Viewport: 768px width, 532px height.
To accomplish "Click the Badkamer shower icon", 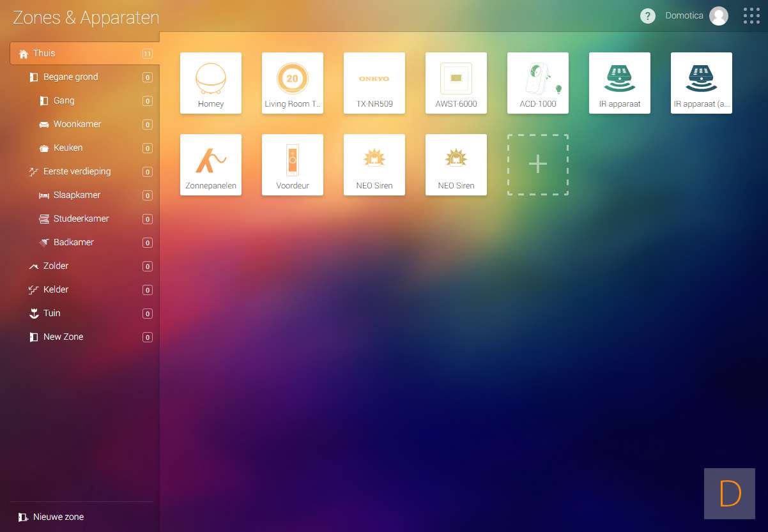I will [44, 243].
